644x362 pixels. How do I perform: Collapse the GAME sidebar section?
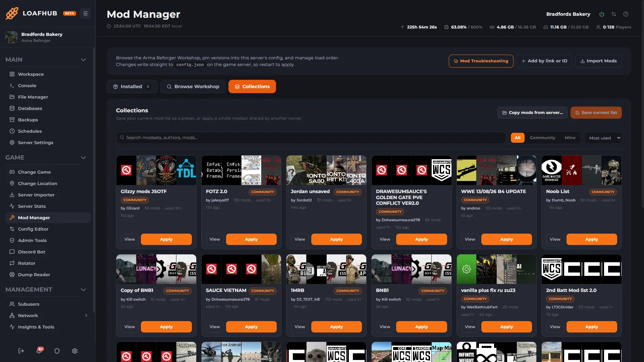(x=83, y=158)
